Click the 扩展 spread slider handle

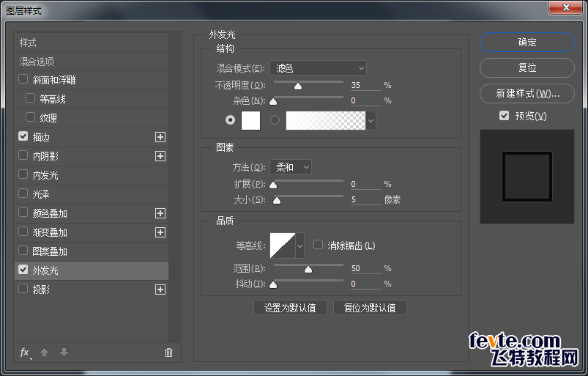273,185
